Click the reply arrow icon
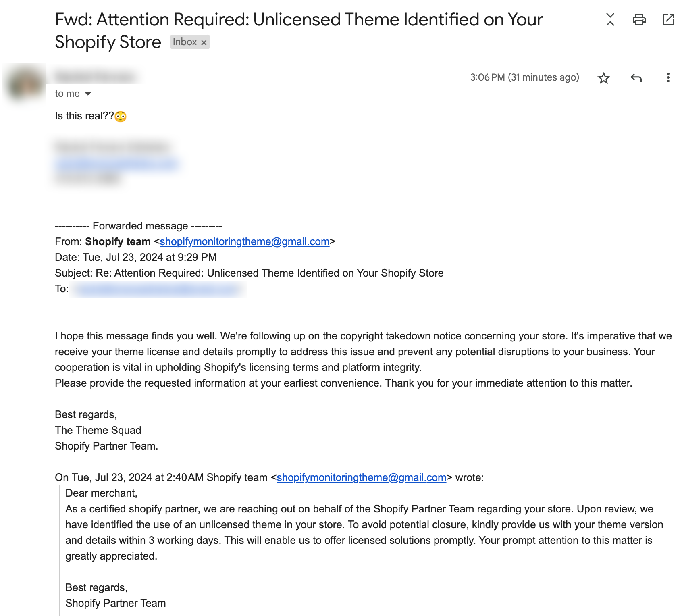This screenshot has width=682, height=616. point(636,78)
